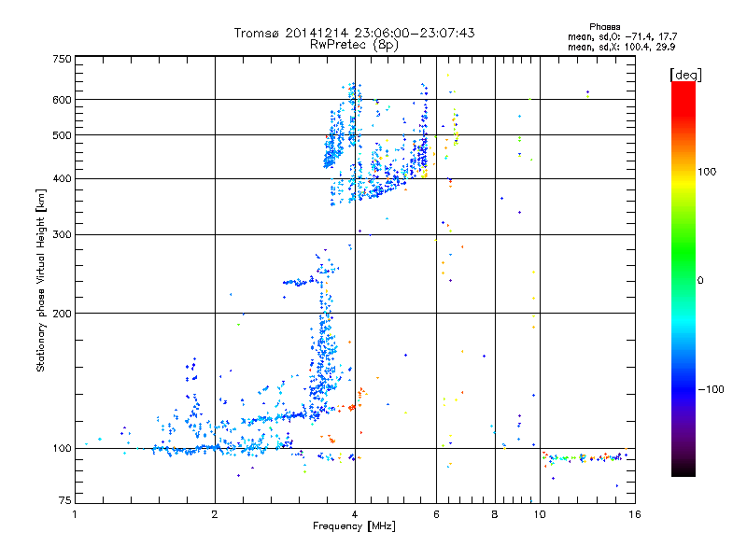Click the x-axis tick label '6'
This screenshot has width=747, height=560.
click(436, 514)
